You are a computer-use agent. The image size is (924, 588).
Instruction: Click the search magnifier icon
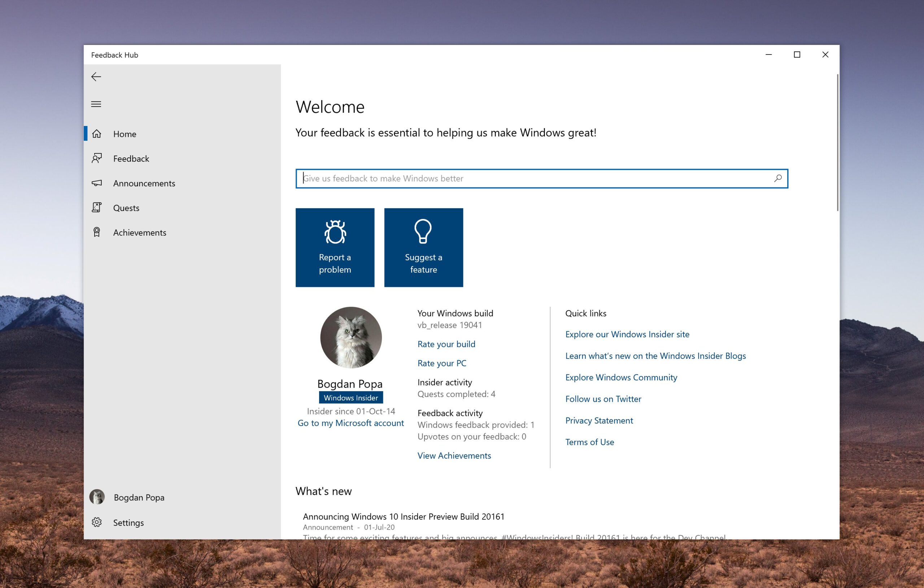tap(778, 178)
